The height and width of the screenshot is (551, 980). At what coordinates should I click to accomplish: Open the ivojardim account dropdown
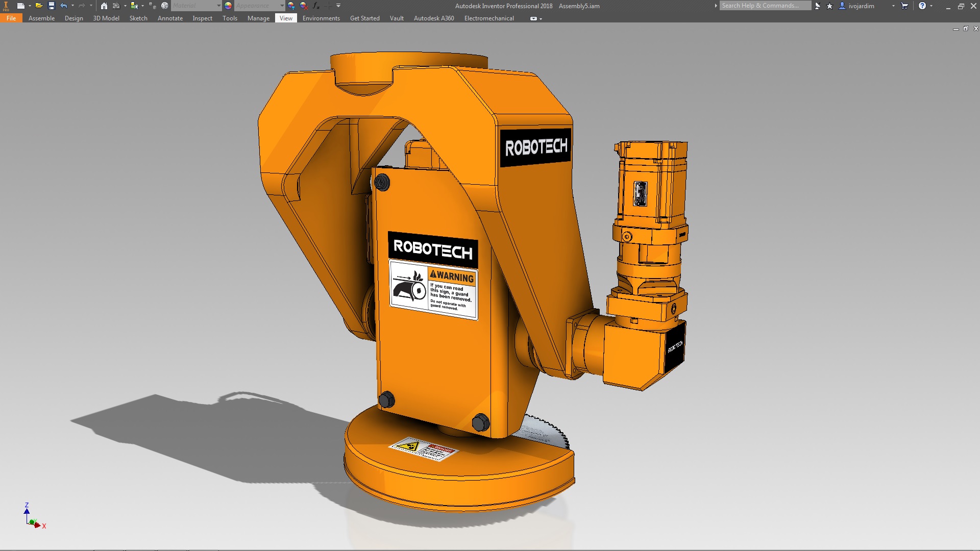click(x=893, y=6)
